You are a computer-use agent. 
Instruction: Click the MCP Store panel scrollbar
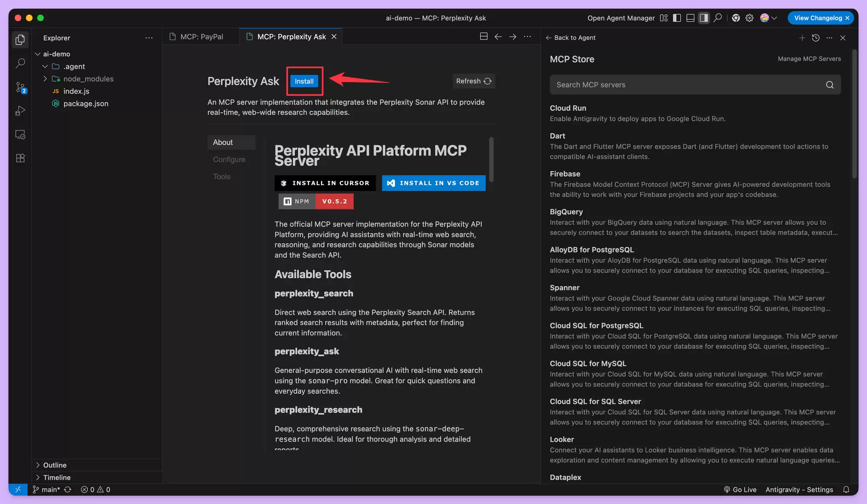tap(855, 114)
